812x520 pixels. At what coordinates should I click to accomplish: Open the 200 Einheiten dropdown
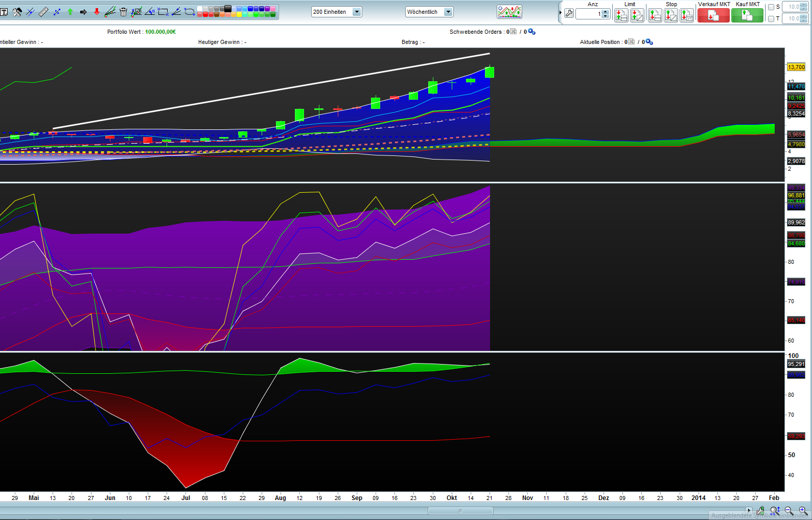coord(357,12)
